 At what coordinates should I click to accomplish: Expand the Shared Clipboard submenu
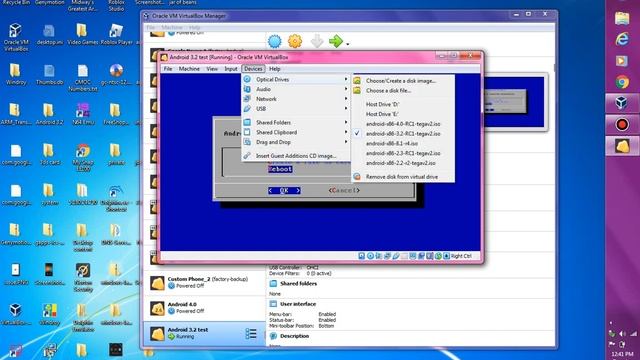[296, 132]
